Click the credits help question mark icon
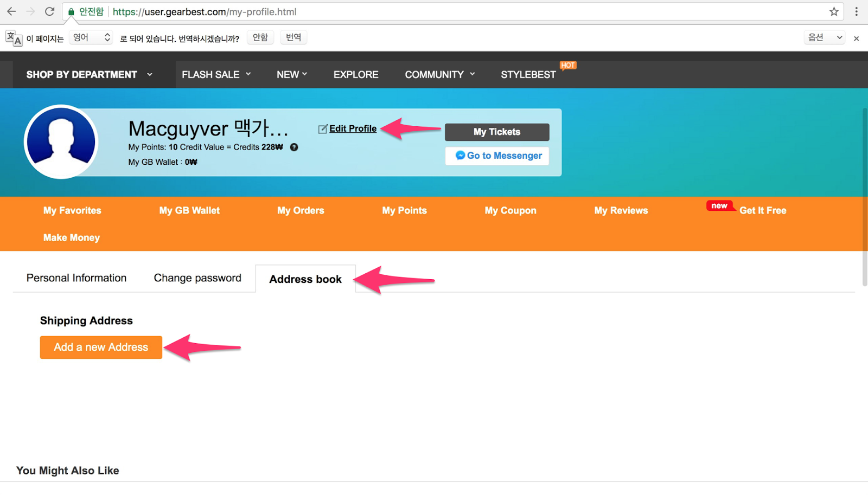Screen dimensions: 868x496 pos(294,147)
